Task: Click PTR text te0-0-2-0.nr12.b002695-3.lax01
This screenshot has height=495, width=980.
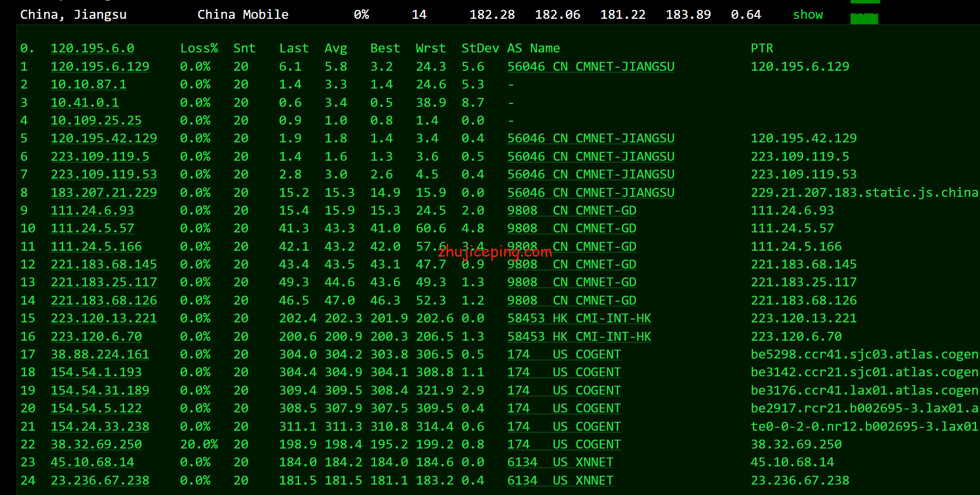Action: (x=865, y=427)
